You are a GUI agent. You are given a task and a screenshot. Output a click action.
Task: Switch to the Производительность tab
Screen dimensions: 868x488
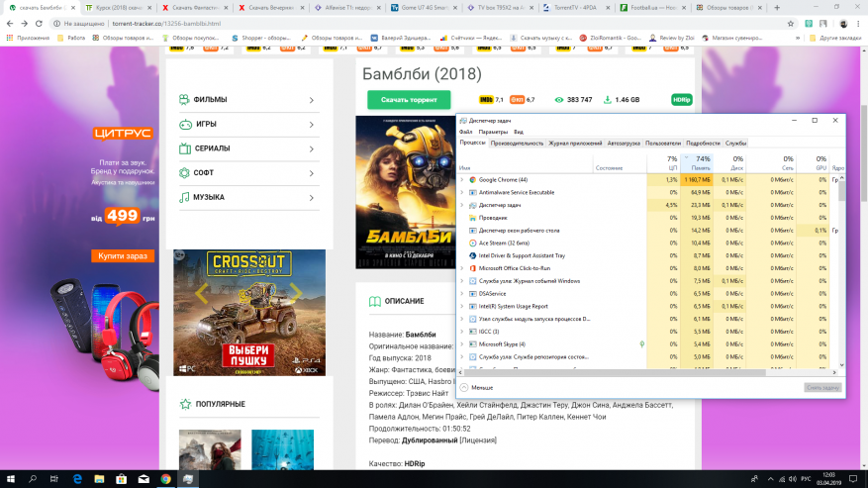pos(517,143)
